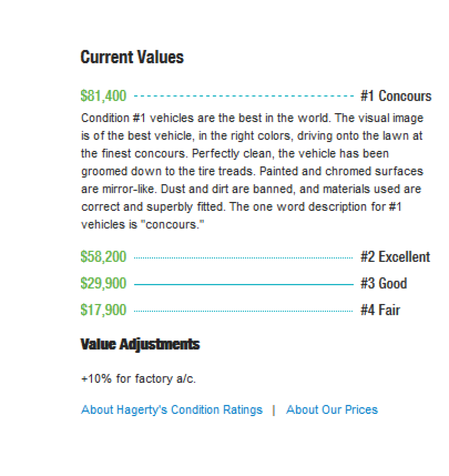Click the $81,400 Concours price
449x476 pixels.
[x=104, y=96]
